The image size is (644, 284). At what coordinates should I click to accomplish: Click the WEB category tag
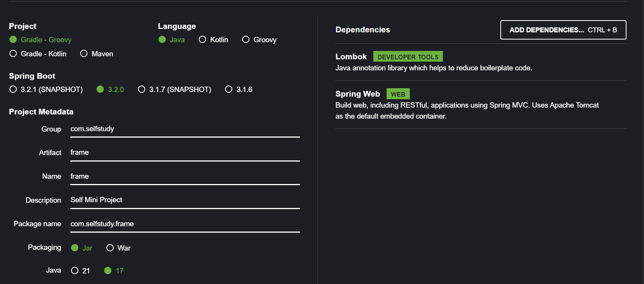click(x=398, y=94)
